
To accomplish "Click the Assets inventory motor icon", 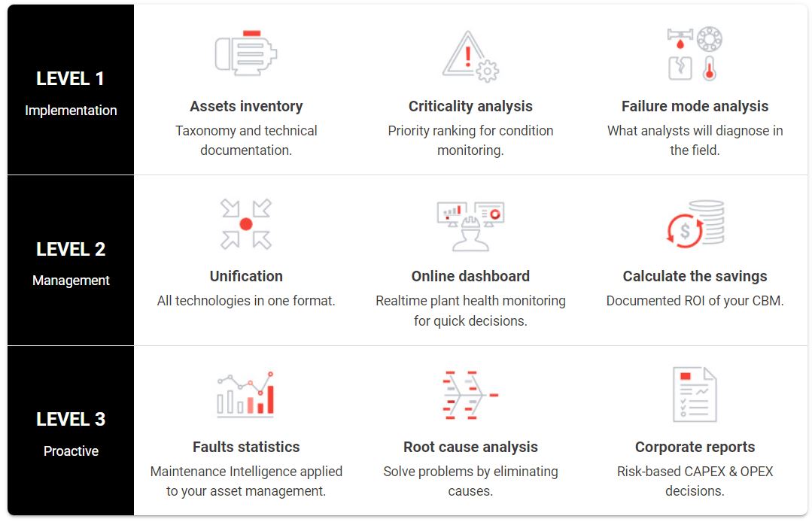I will tap(246, 53).
